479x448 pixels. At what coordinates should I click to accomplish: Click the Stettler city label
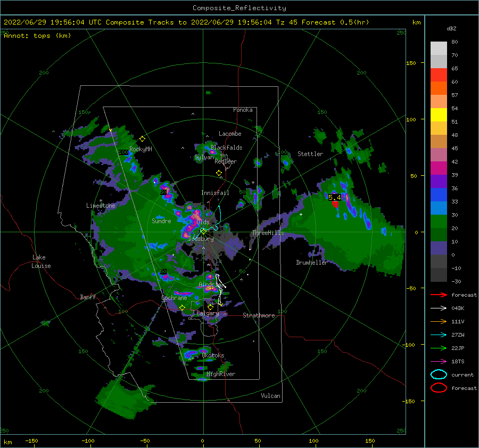[310, 154]
